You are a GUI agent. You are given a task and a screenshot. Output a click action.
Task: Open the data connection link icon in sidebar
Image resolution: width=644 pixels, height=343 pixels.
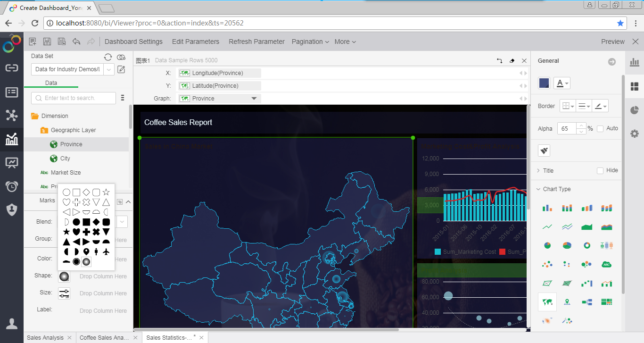point(12,68)
